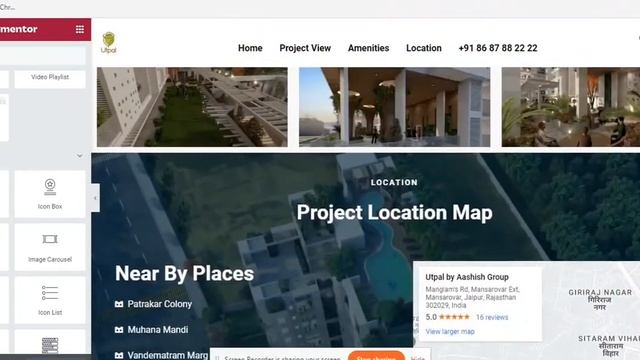Select the Near By Places heading
The image size is (640, 360).
point(184,273)
